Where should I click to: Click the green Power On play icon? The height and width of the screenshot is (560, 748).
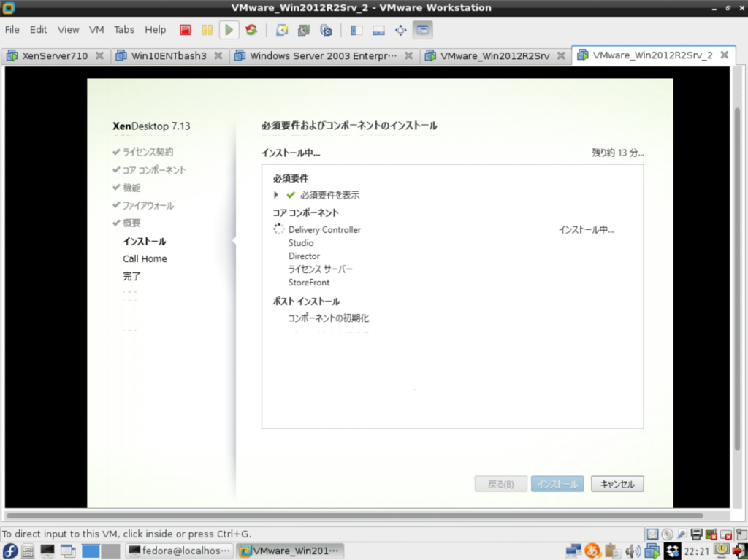click(x=229, y=30)
